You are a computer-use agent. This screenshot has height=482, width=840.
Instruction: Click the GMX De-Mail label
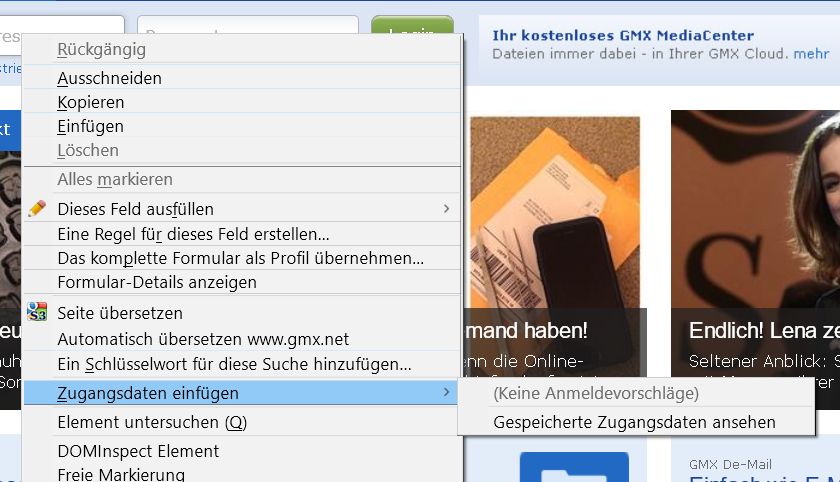[730, 464]
